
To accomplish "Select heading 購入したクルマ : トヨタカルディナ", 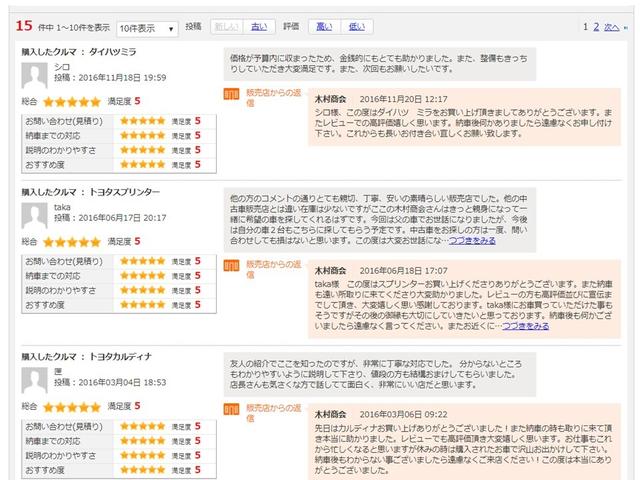I will pyautogui.click(x=87, y=357).
